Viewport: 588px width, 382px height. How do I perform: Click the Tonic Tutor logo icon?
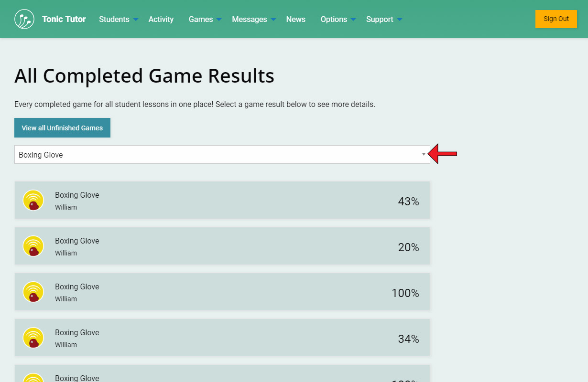[x=24, y=19]
